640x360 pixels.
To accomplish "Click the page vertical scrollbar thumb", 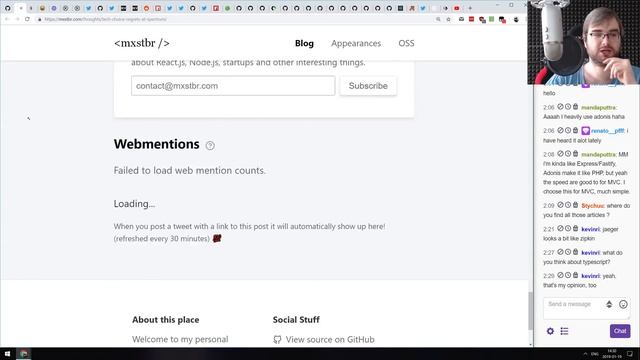I will 531,311.
